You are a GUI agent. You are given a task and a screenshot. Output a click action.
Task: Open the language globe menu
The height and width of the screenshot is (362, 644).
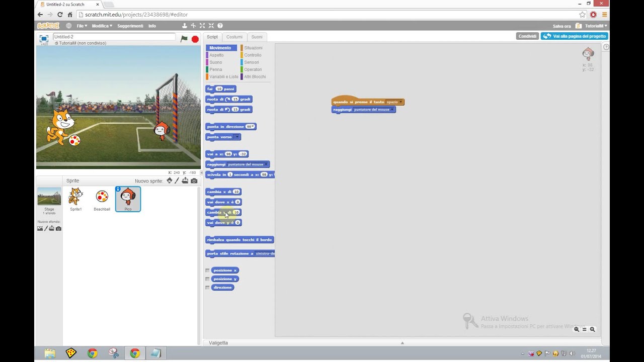click(68, 26)
